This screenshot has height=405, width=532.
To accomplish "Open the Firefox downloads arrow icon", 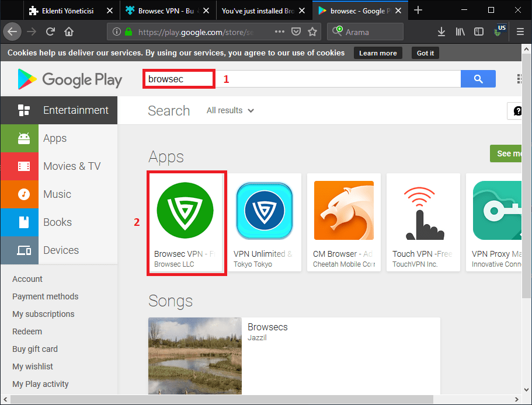I will [441, 32].
